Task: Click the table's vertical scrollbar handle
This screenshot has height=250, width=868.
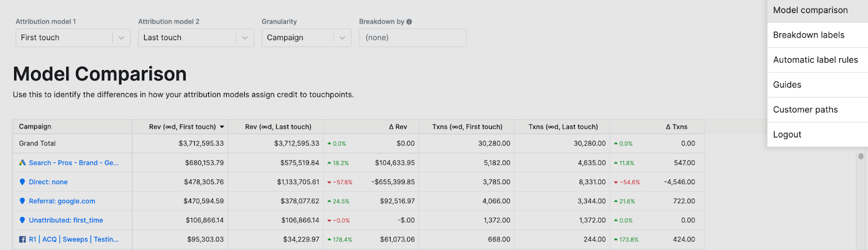Action: point(860,157)
